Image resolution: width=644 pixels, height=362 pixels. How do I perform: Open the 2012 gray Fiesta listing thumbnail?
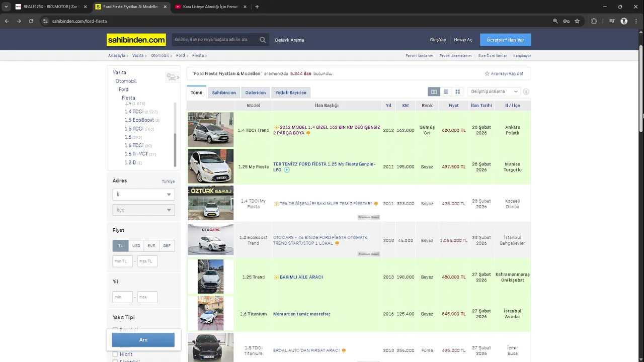point(211,129)
